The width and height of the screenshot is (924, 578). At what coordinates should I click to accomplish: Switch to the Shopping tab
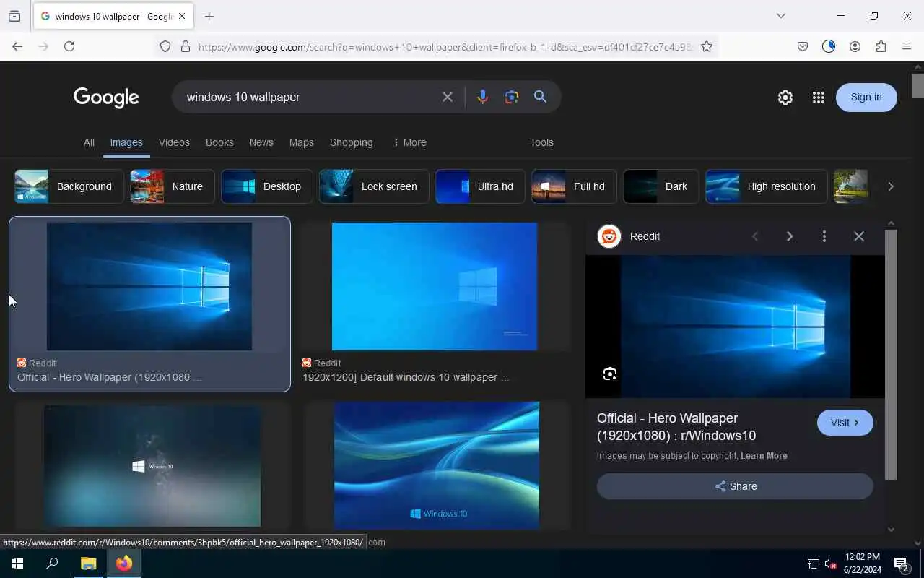pos(352,142)
